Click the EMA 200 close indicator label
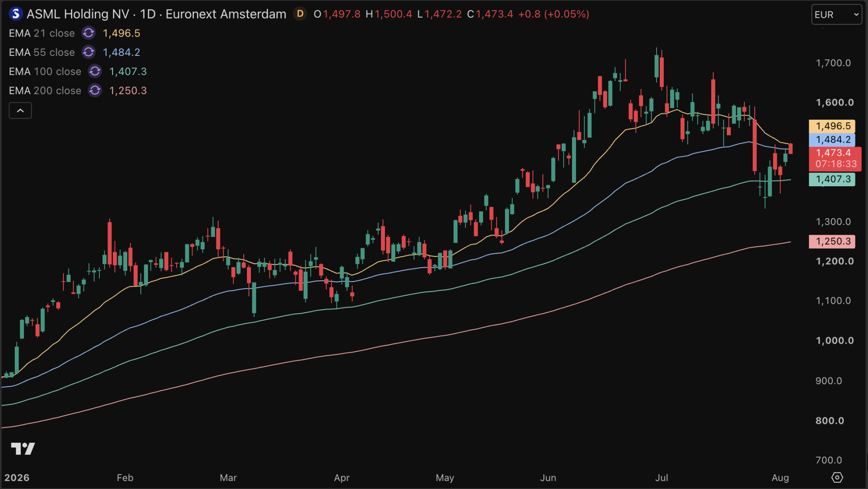The image size is (868, 489). 45,90
